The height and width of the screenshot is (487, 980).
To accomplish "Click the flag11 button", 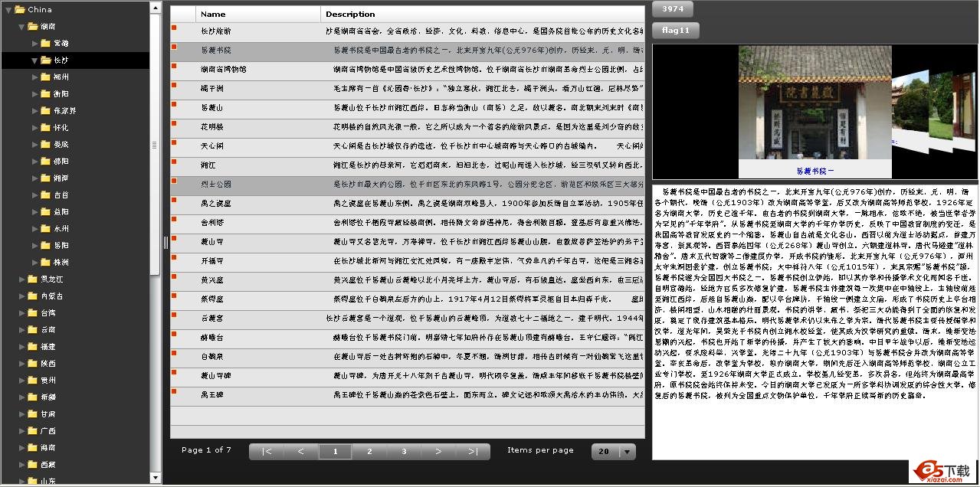I will pyautogui.click(x=676, y=31).
